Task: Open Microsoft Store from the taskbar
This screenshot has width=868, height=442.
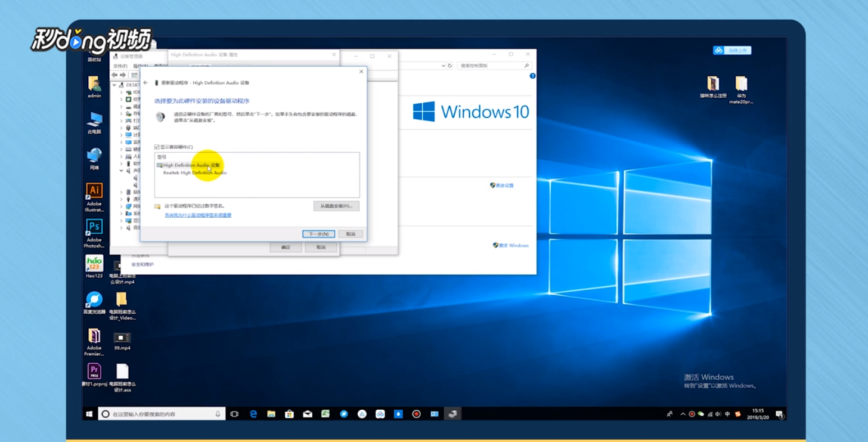Action: click(289, 414)
